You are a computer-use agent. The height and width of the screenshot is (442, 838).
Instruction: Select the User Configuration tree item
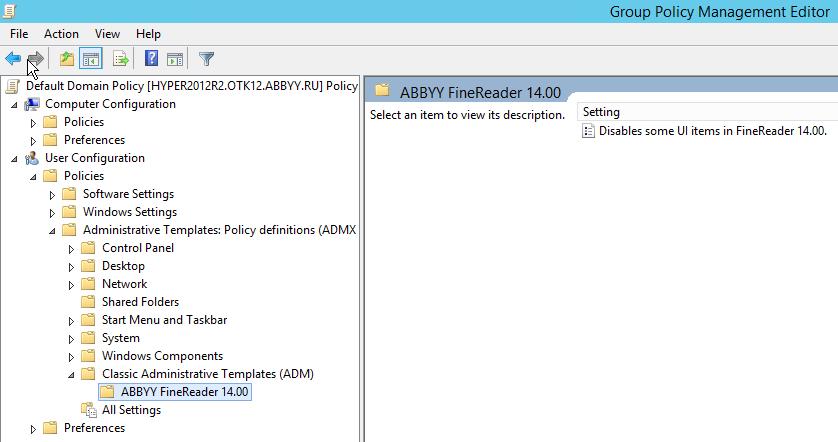tap(95, 158)
